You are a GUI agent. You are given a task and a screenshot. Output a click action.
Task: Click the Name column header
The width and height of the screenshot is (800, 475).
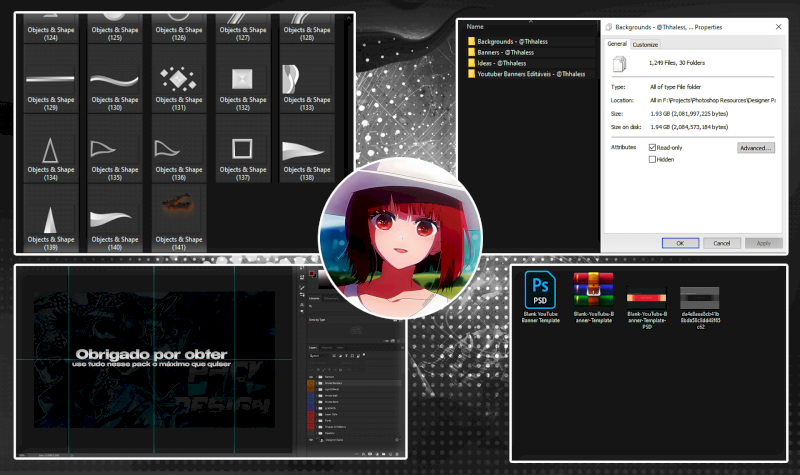(x=476, y=26)
